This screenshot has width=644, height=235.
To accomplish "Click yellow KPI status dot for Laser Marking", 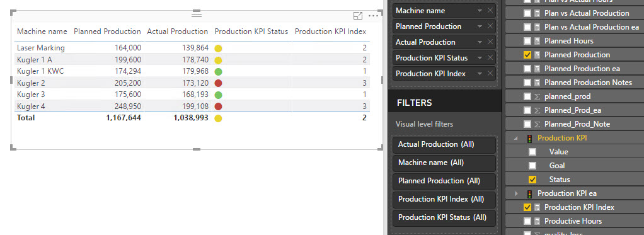I will click(218, 48).
